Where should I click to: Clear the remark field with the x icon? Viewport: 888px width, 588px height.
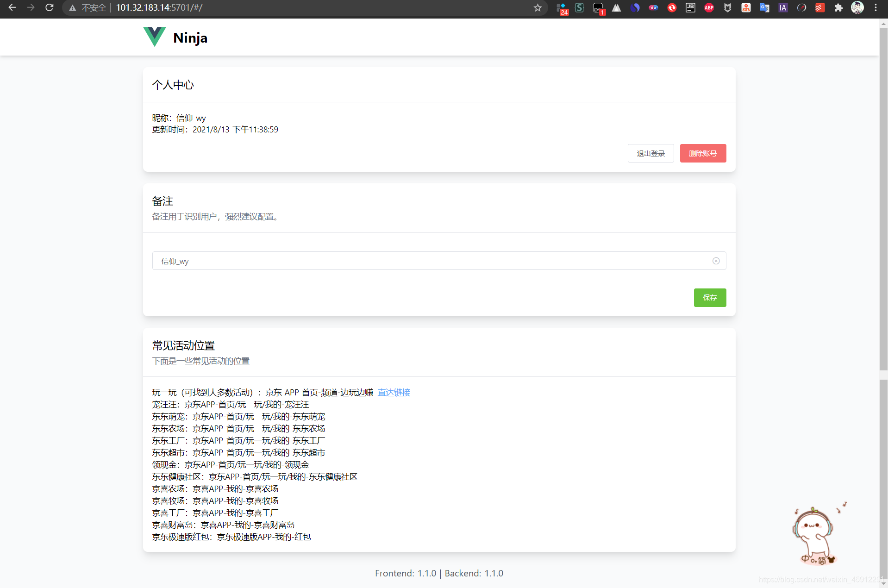(x=716, y=261)
